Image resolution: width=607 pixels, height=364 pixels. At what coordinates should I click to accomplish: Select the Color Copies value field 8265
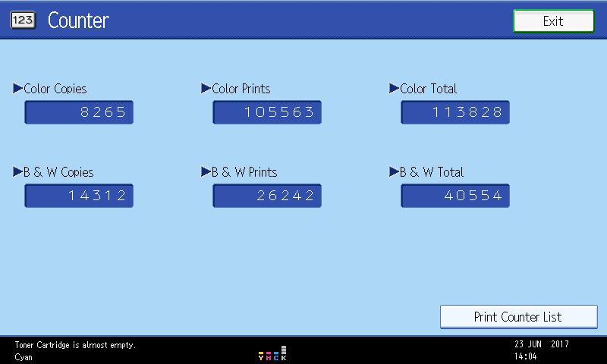click(79, 112)
